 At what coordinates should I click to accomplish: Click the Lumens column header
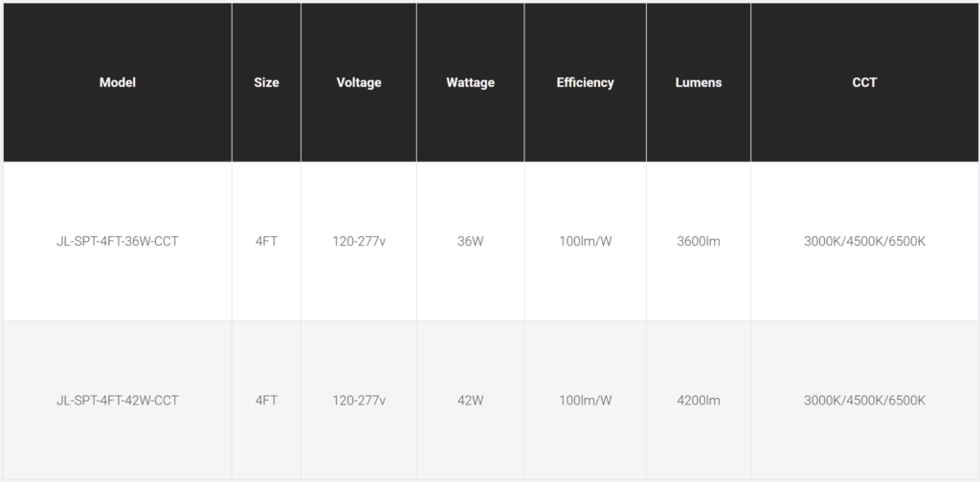click(x=699, y=82)
